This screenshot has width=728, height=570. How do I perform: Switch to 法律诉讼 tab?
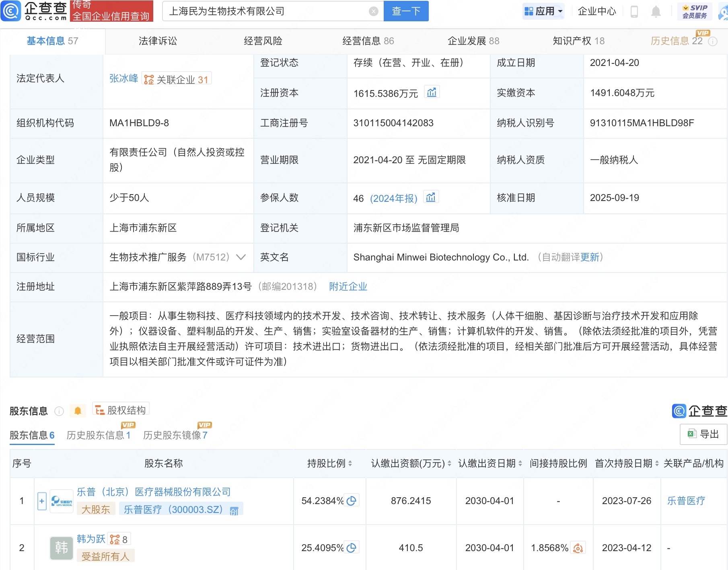pos(158,41)
